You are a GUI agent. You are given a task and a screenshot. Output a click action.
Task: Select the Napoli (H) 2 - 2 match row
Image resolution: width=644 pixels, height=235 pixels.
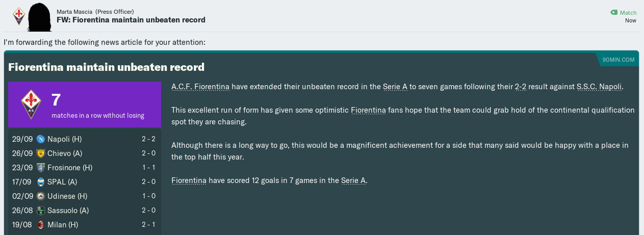[84, 139]
